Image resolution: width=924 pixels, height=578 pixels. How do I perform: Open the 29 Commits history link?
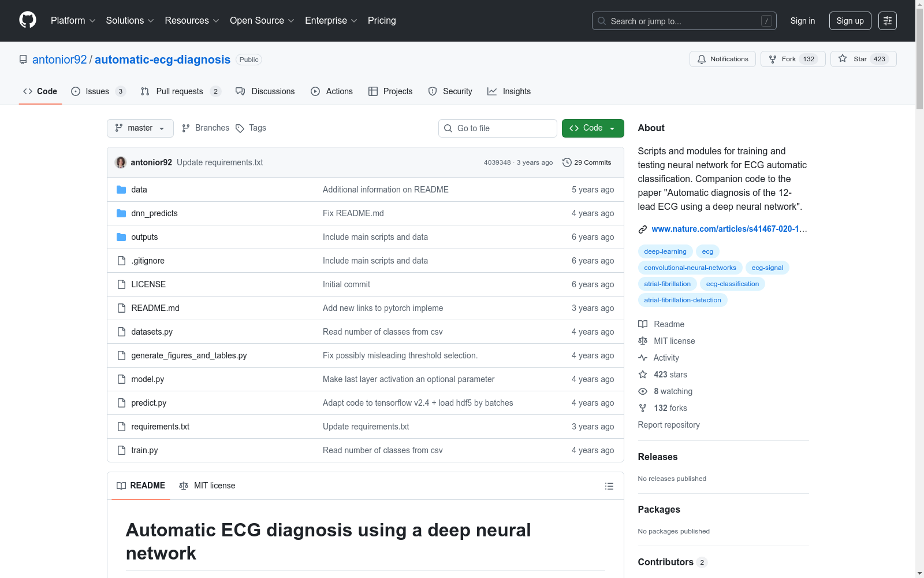click(587, 162)
